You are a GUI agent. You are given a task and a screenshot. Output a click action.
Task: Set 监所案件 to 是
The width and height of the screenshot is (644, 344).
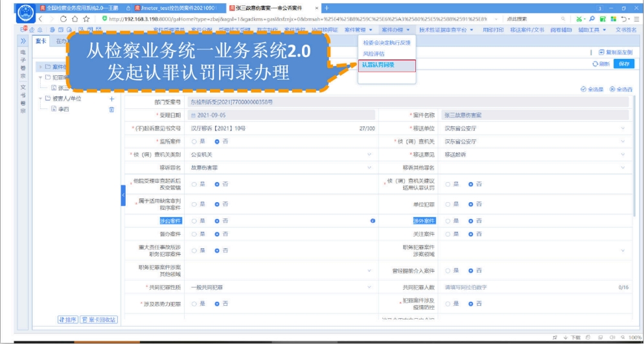pos(194,141)
